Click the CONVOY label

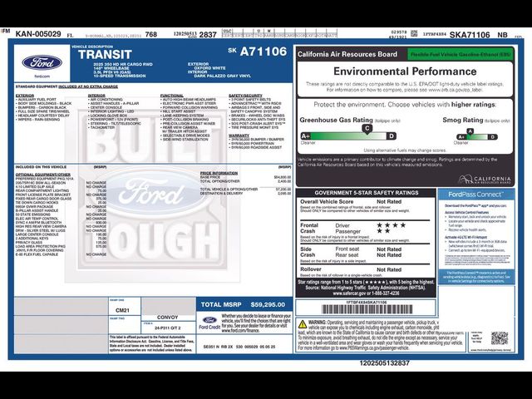(x=167, y=318)
